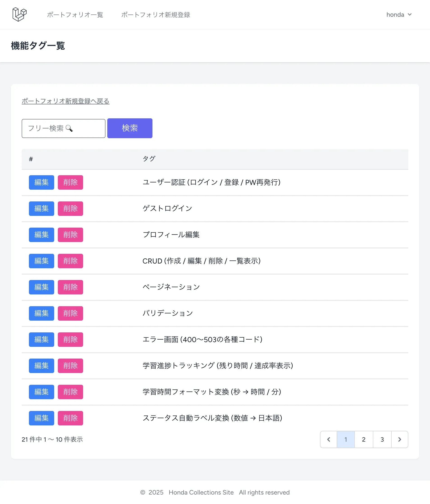Click ユーザー認証 (ログイン / 登録 / PW再発行) text
430x504 pixels.
(212, 182)
